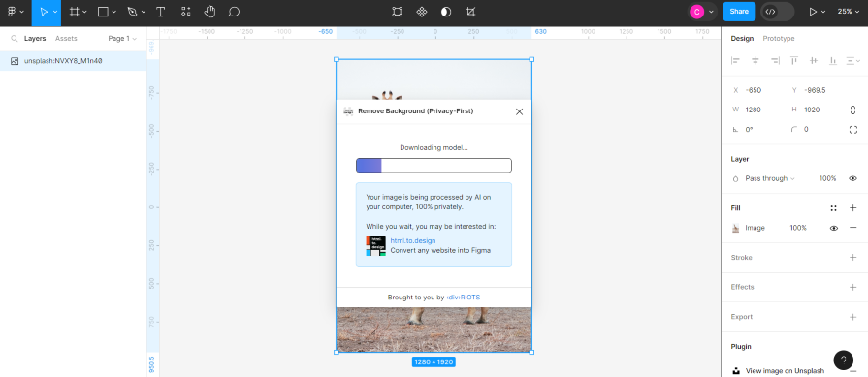The image size is (868, 377).
Task: Click the Share button
Action: [x=739, y=12]
